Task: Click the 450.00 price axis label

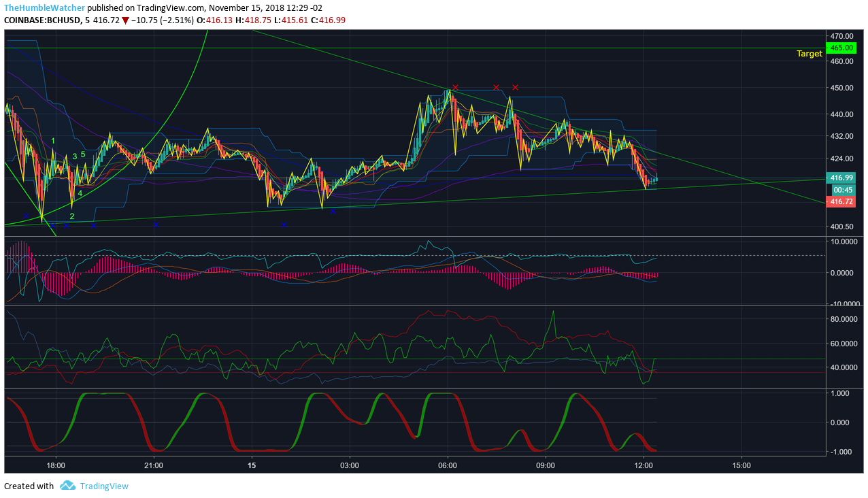Action: [x=841, y=88]
